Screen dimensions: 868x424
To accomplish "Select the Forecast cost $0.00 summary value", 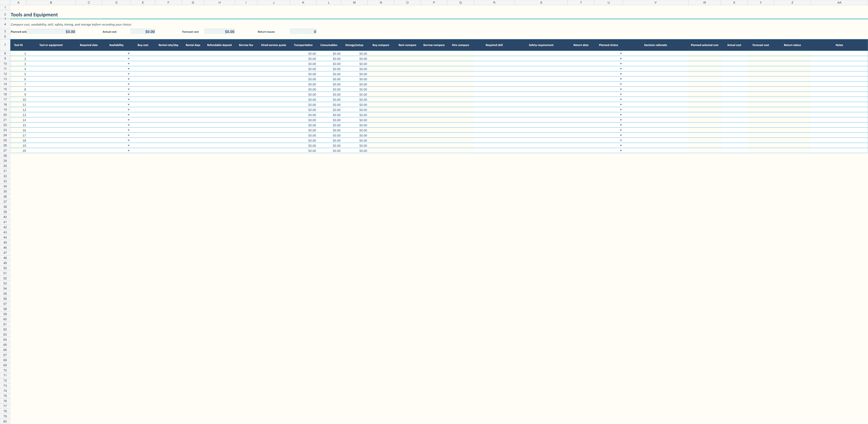I will (x=219, y=32).
